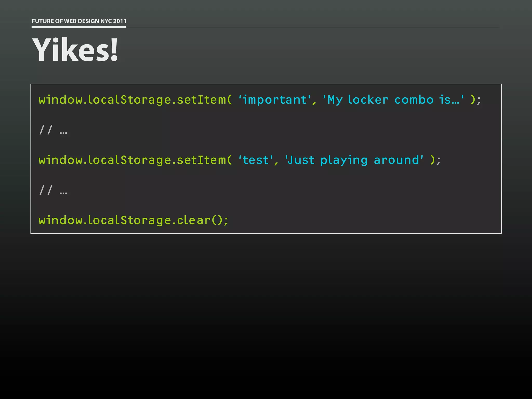Click the 'important' key string
532x399 pixels.
(x=275, y=100)
